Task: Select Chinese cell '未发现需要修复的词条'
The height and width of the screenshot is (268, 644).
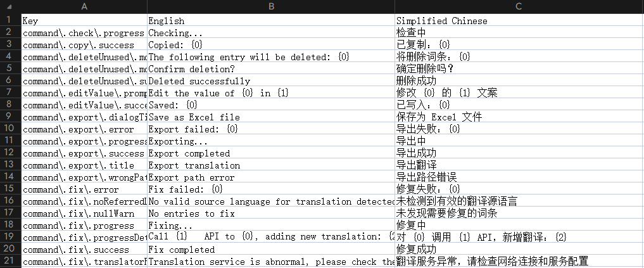Action: (519, 214)
